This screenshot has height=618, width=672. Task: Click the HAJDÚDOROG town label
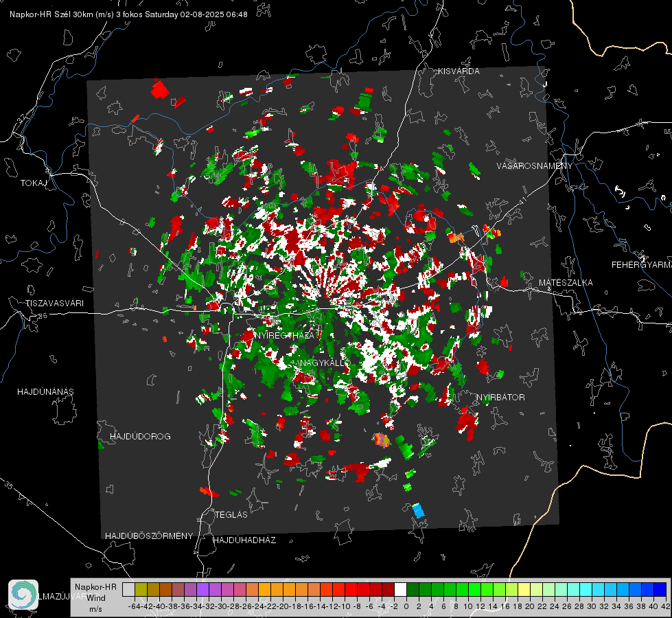click(x=140, y=436)
